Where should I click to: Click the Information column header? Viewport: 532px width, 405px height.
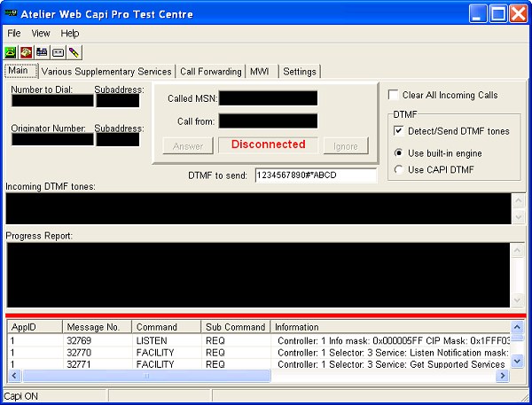(390, 327)
